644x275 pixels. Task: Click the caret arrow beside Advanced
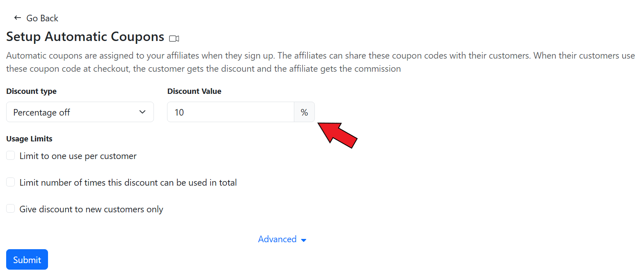pyautogui.click(x=304, y=240)
